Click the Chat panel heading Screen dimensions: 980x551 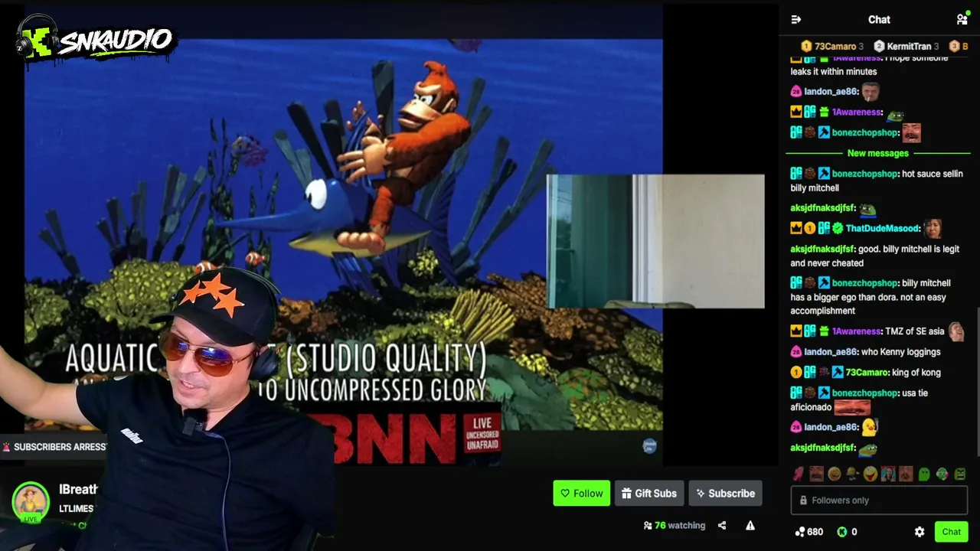point(879,20)
